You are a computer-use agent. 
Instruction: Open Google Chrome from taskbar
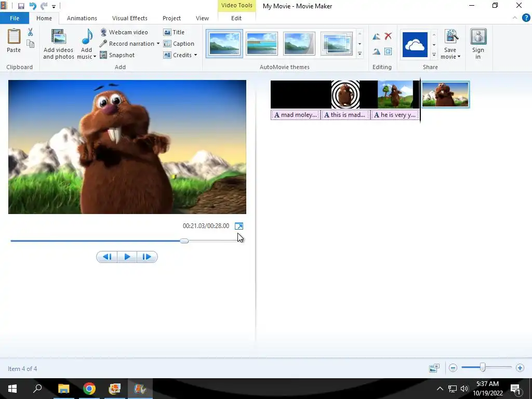coord(89,389)
